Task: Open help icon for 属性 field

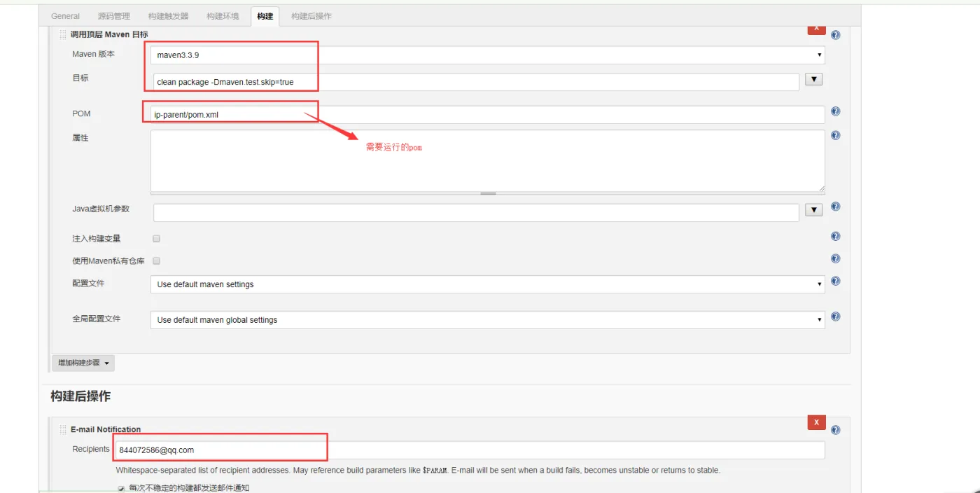Action: [x=835, y=135]
